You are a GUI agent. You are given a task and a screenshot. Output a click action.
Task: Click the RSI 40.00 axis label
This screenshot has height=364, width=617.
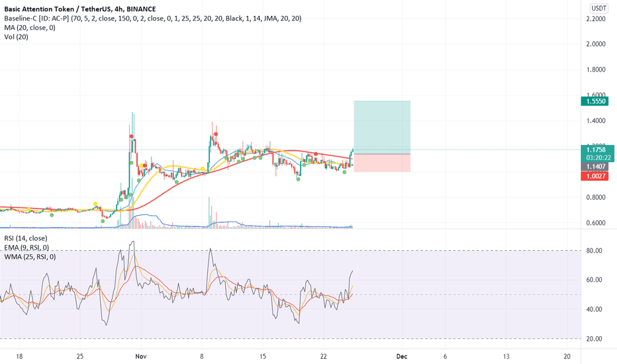click(594, 309)
